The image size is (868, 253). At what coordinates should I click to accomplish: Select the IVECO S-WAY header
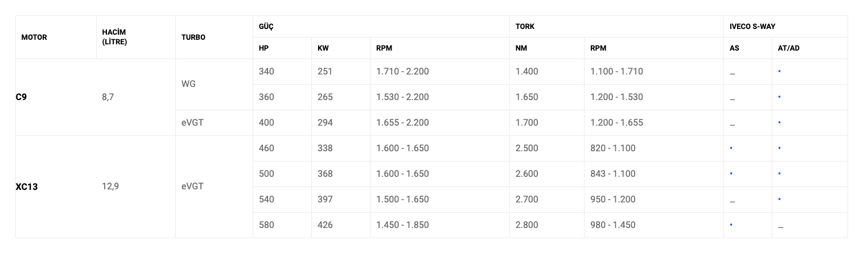752,27
